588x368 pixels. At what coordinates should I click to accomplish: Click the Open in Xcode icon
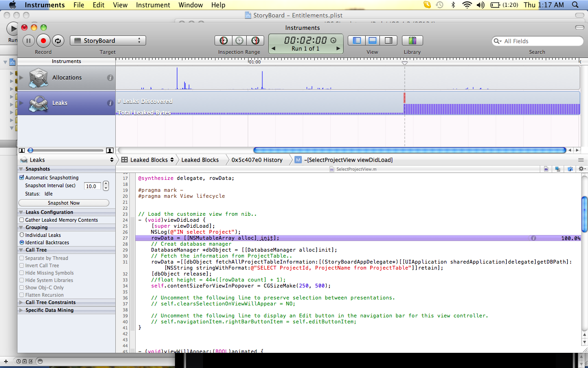(570, 169)
